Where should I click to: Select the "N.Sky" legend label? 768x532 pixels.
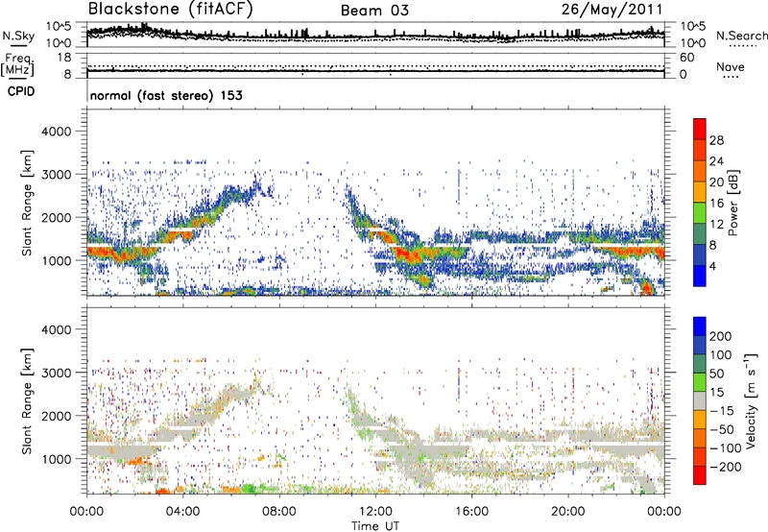click(18, 36)
